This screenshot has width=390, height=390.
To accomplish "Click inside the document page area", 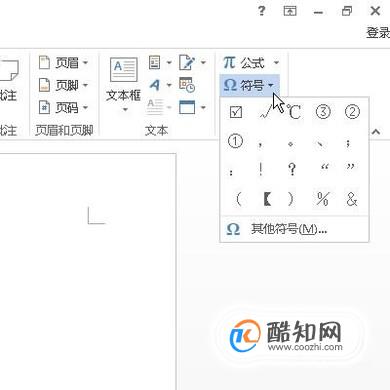I will [87, 271].
